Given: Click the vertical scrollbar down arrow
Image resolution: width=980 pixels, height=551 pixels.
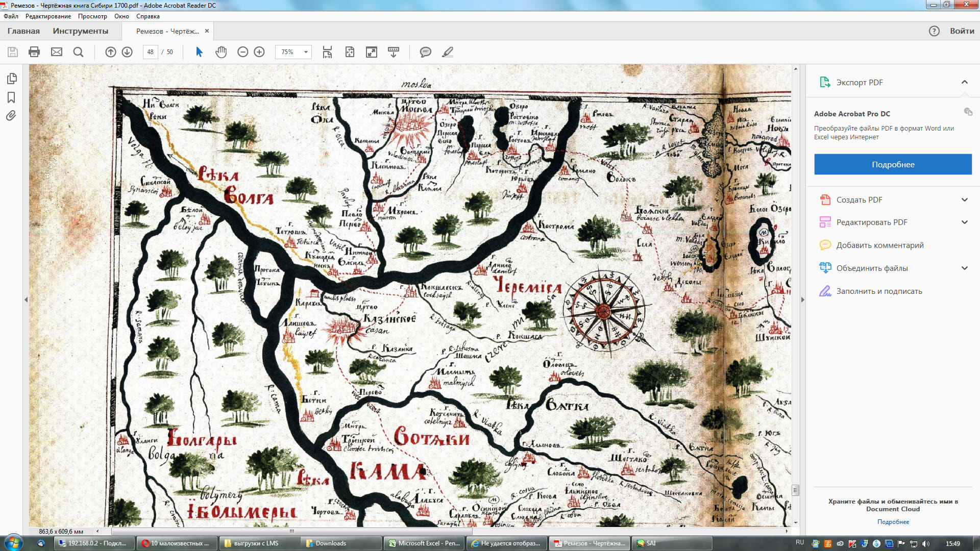Looking at the screenshot, I should [795, 523].
